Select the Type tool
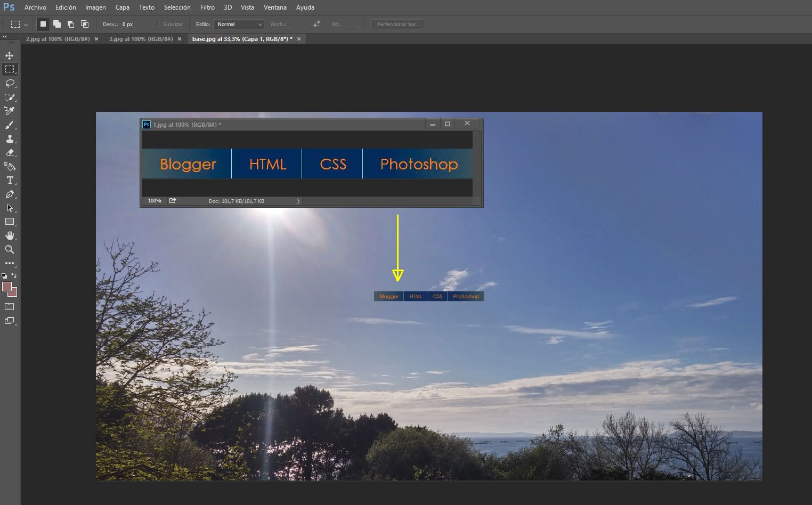Screen dimensions: 812x505 (x=10, y=180)
